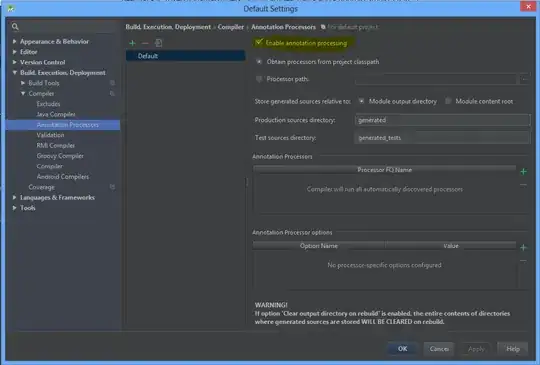Click the Cancel button

(439, 349)
